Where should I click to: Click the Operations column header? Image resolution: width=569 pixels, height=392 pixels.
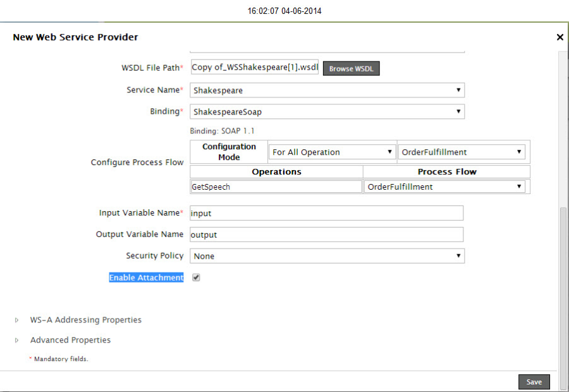tap(276, 172)
